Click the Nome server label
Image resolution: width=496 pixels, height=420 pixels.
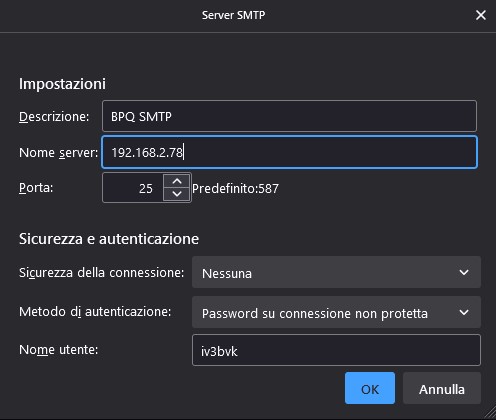59,153
